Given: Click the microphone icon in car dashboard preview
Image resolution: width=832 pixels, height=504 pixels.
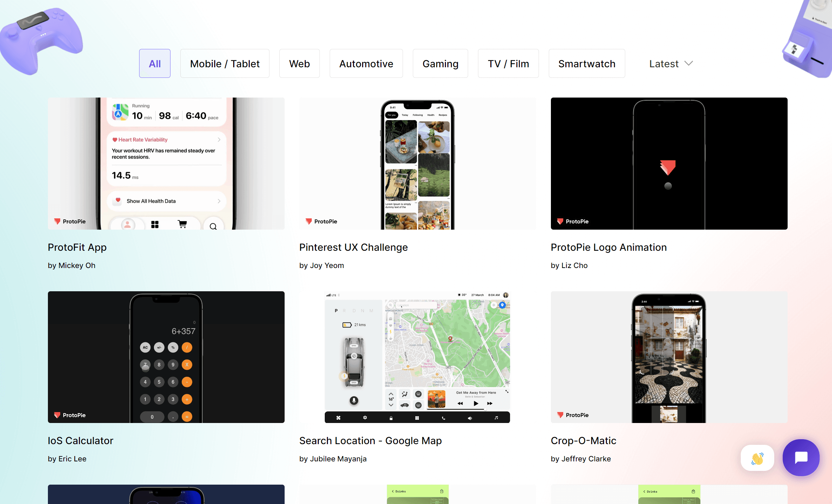Looking at the screenshot, I should click(x=354, y=400).
